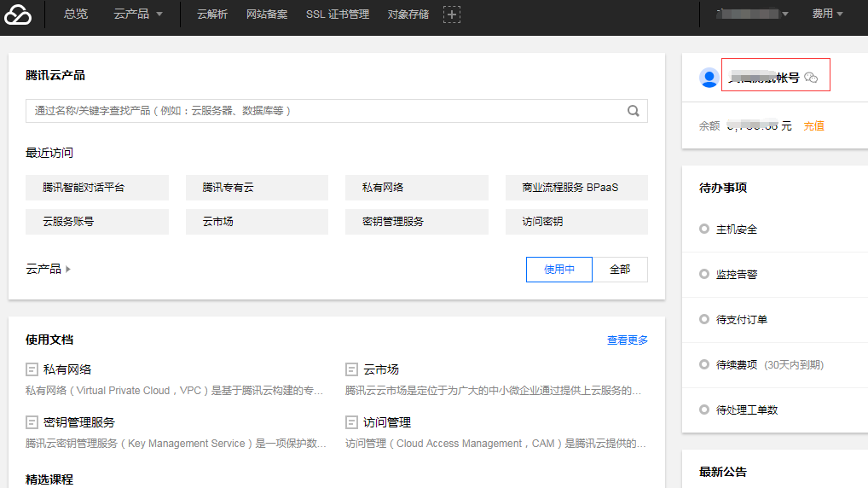
Task: Open 对象存储 in top navigation
Action: coord(408,15)
